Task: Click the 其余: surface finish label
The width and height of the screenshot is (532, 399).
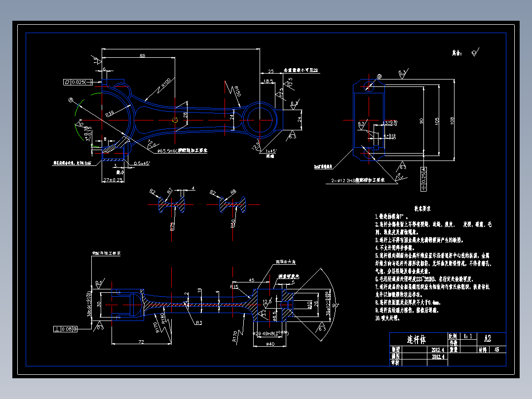Action: click(456, 53)
